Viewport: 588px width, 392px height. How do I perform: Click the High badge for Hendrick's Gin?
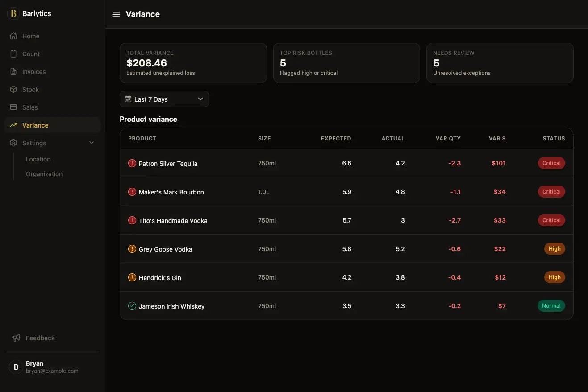[x=555, y=277]
